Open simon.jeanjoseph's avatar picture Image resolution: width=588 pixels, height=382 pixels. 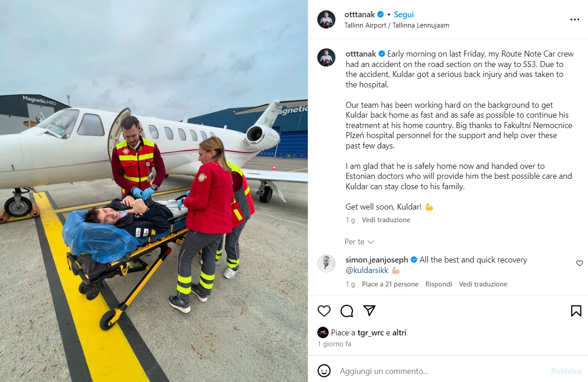click(326, 263)
